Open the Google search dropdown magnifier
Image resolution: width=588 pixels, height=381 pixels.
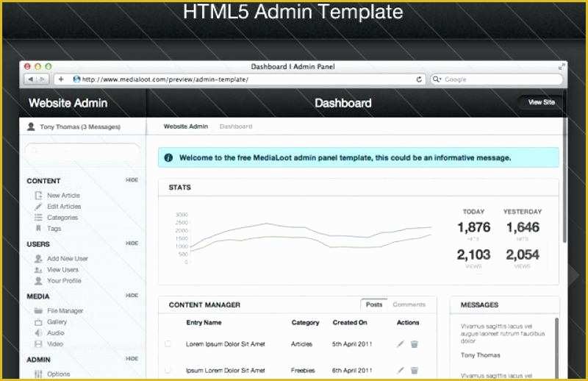(437, 79)
